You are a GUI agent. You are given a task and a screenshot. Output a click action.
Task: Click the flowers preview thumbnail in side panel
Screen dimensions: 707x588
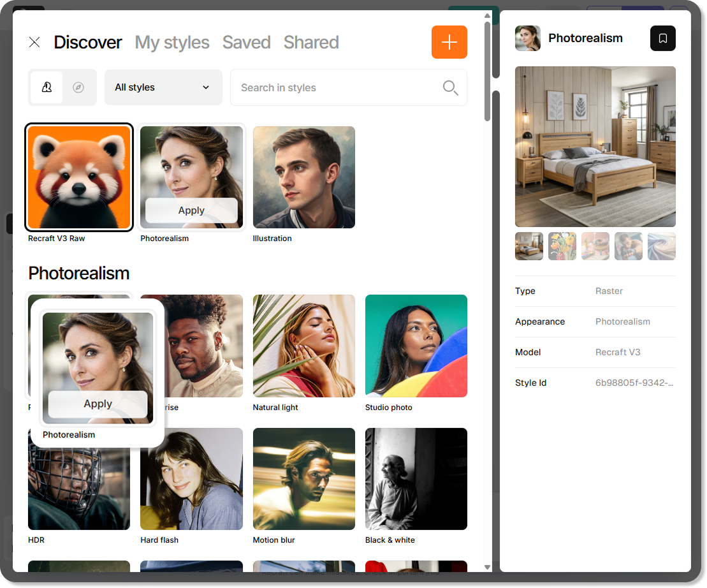[562, 246]
